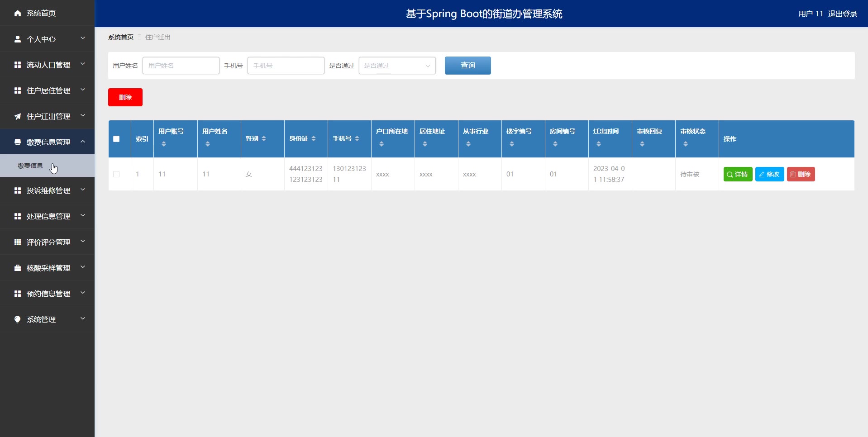Viewport: 868px width, 437px height.
Task: Click the person icon beside 个人中心
Action: [18, 39]
